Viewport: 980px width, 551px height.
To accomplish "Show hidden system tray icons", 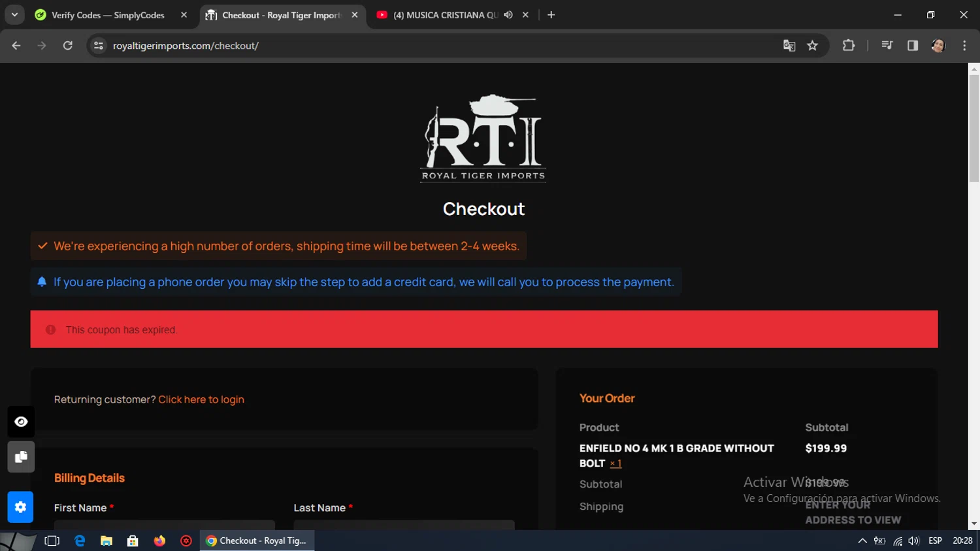I will [862, 541].
